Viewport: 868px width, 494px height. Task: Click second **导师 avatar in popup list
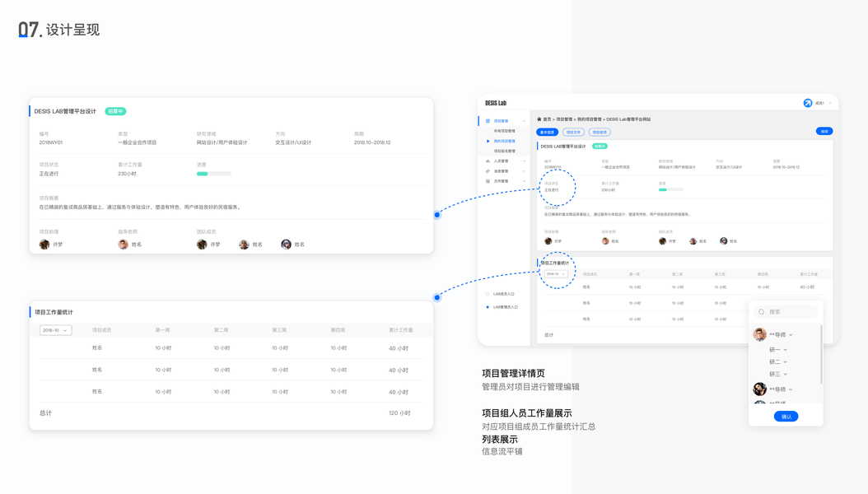pos(760,389)
